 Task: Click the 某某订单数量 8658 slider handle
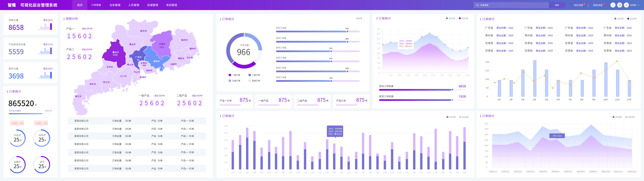(452, 90)
